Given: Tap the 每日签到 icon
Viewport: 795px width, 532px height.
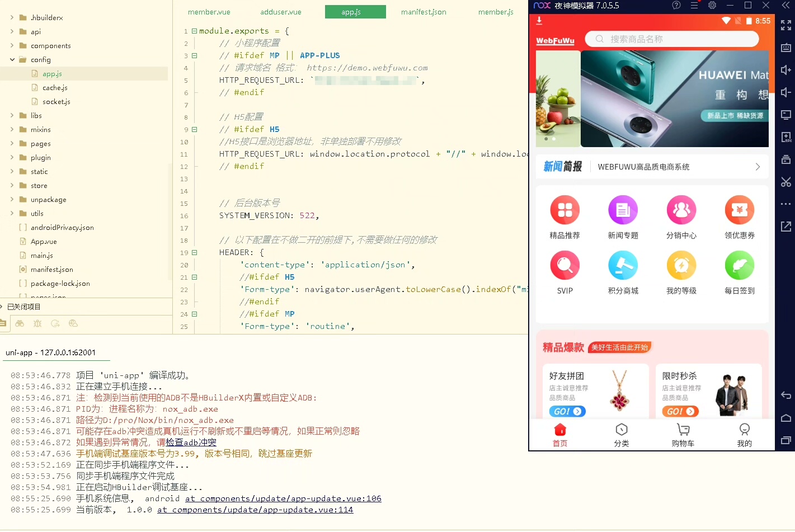Looking at the screenshot, I should (x=740, y=265).
